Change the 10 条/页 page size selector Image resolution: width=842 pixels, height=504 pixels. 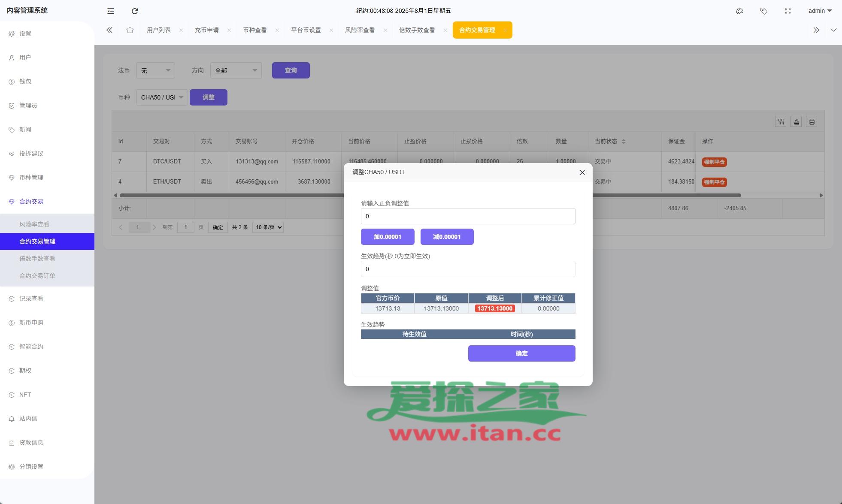coord(268,227)
